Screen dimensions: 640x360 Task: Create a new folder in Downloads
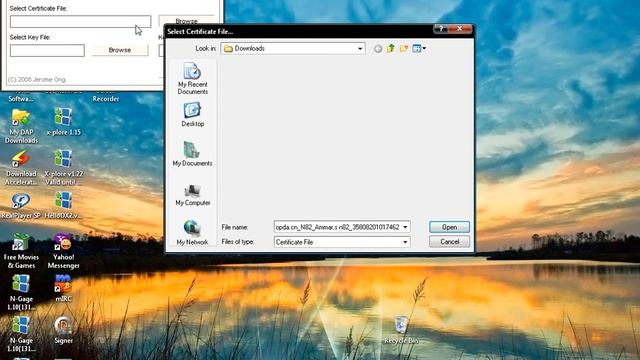404,49
